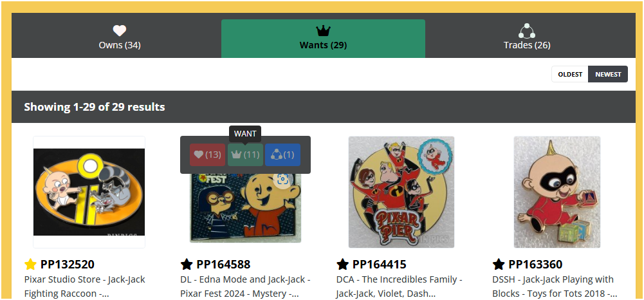Toggle the blue trade button showing (1)
The image size is (644, 300).
[x=282, y=155]
